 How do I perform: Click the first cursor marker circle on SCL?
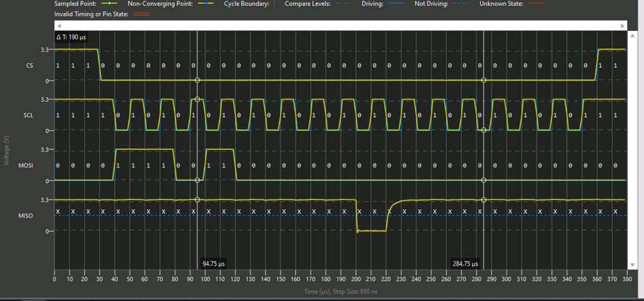tap(197, 99)
